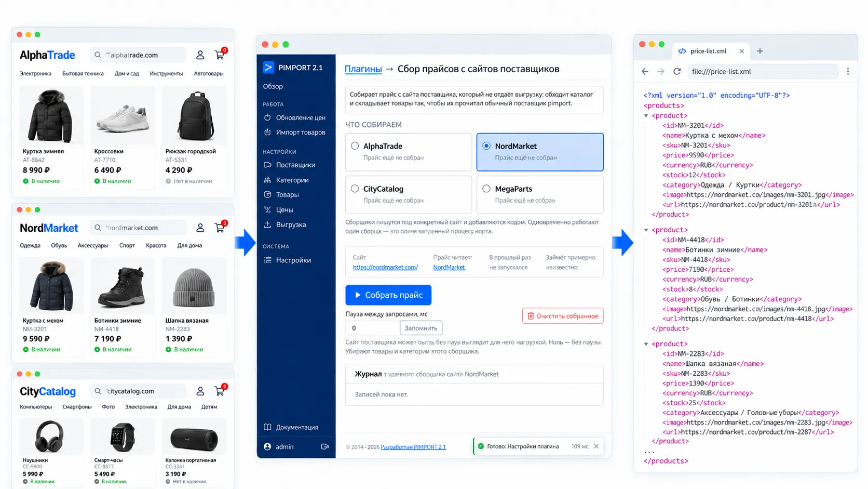Select the CityCatalog radio option

coord(355,189)
